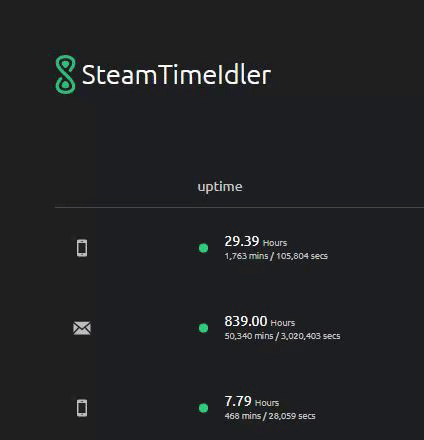The height and width of the screenshot is (440, 424).
Task: Click the 7.79 uptime number
Action: (238, 401)
